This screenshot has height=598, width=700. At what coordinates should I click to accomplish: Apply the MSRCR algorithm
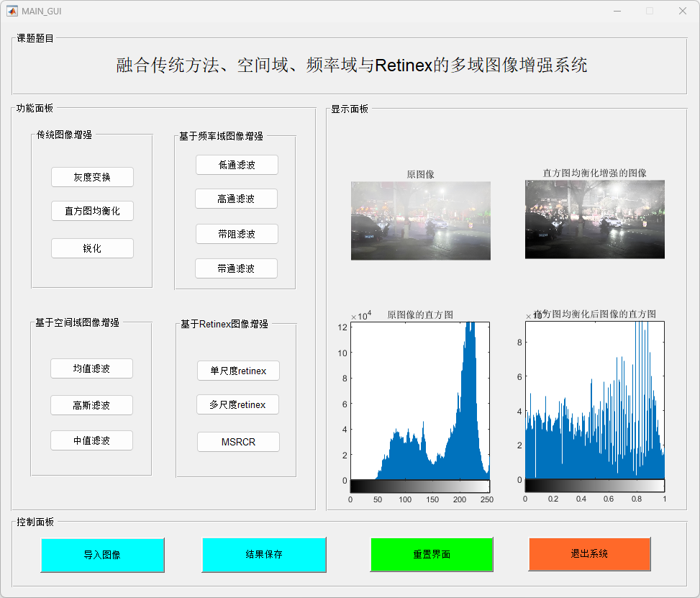click(238, 442)
